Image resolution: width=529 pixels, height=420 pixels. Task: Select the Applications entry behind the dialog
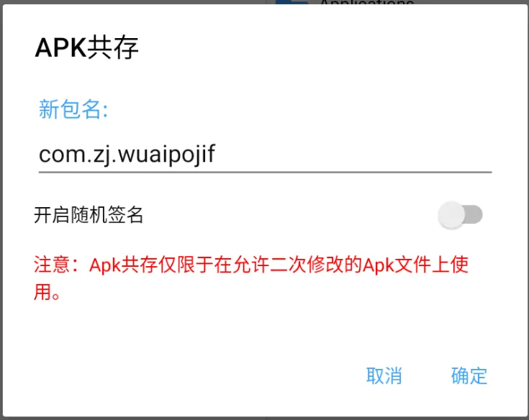click(367, 2)
